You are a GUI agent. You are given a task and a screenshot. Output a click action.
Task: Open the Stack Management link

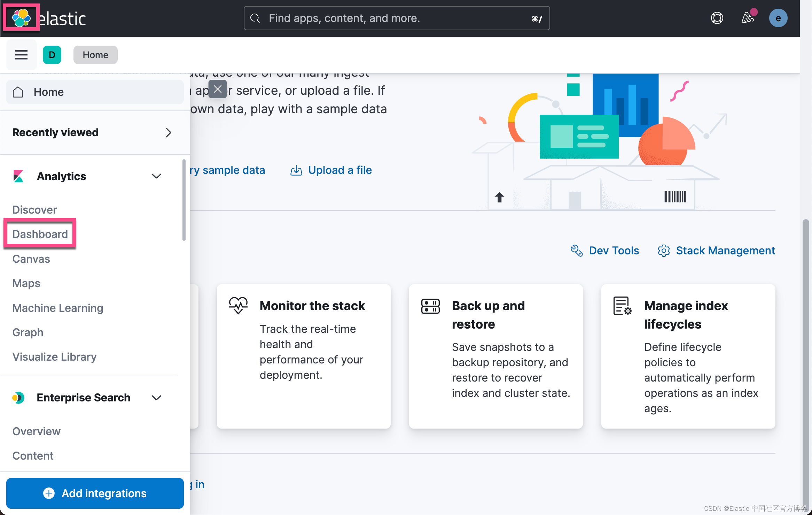click(725, 251)
